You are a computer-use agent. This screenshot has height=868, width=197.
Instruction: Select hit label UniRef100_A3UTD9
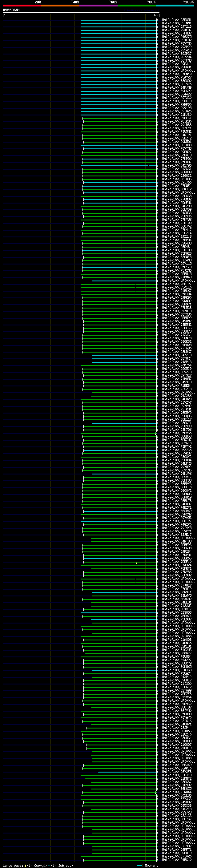176,250
